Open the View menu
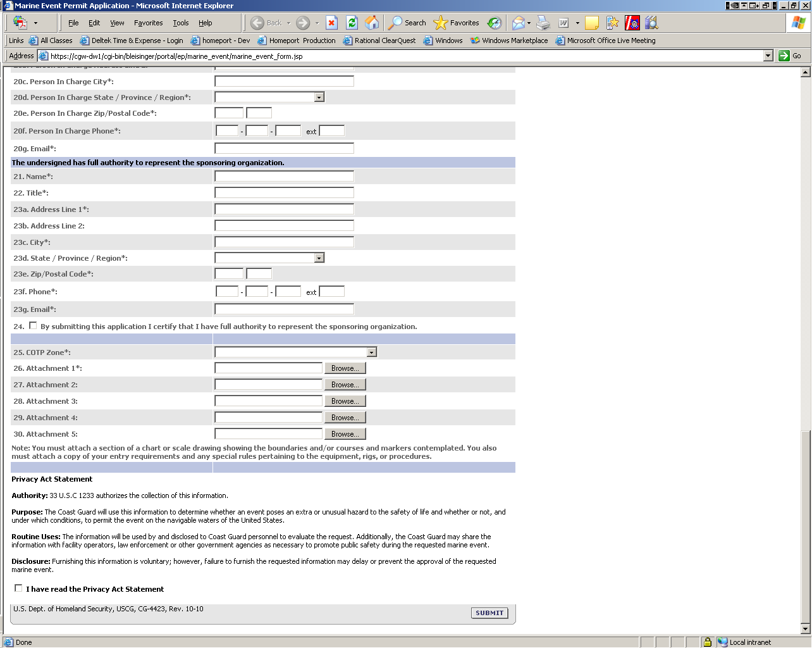 [118, 23]
